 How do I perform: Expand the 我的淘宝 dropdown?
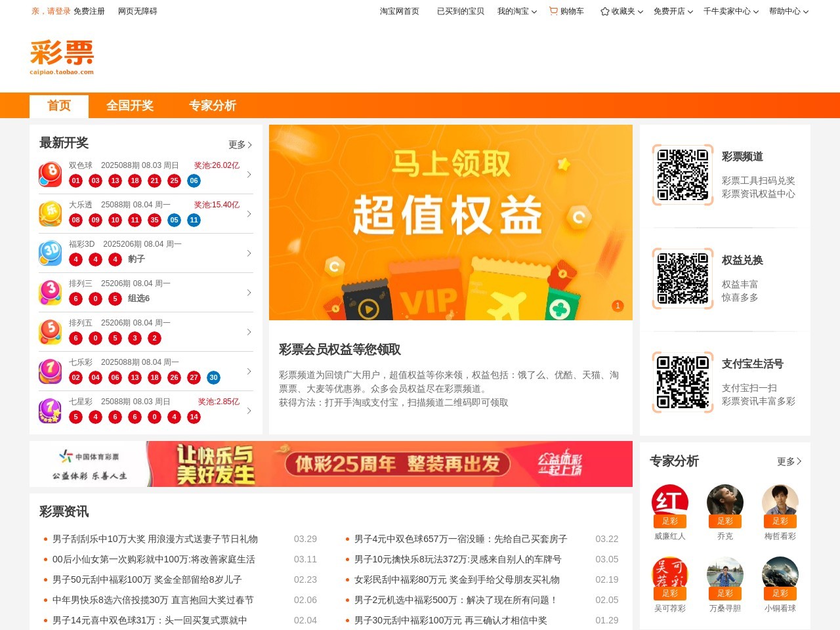click(516, 11)
